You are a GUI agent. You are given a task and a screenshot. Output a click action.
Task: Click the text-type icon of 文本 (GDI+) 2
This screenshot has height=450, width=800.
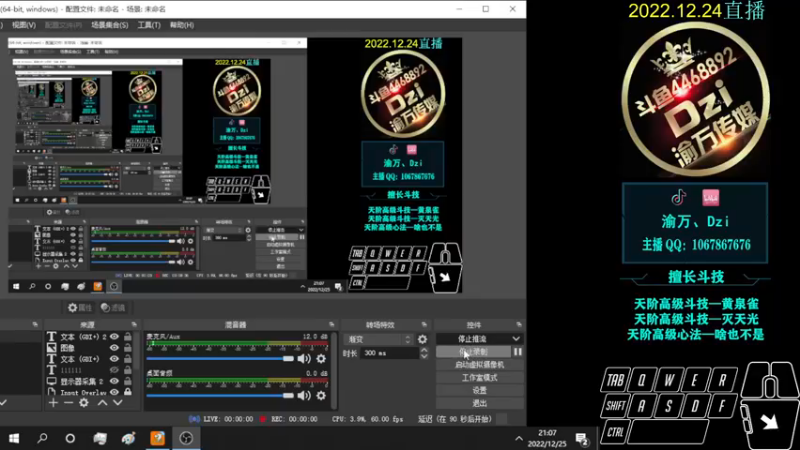[x=52, y=337]
